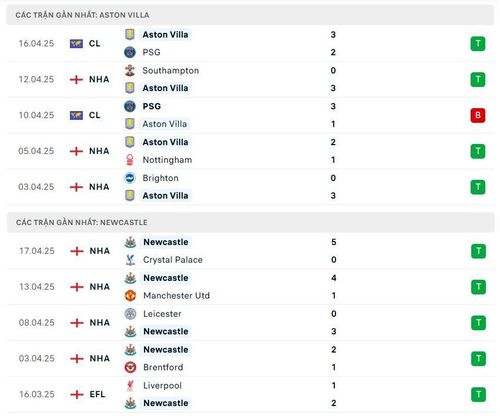The width and height of the screenshot is (500, 419).
Task: Click the Southampton club crest
Action: point(130,70)
